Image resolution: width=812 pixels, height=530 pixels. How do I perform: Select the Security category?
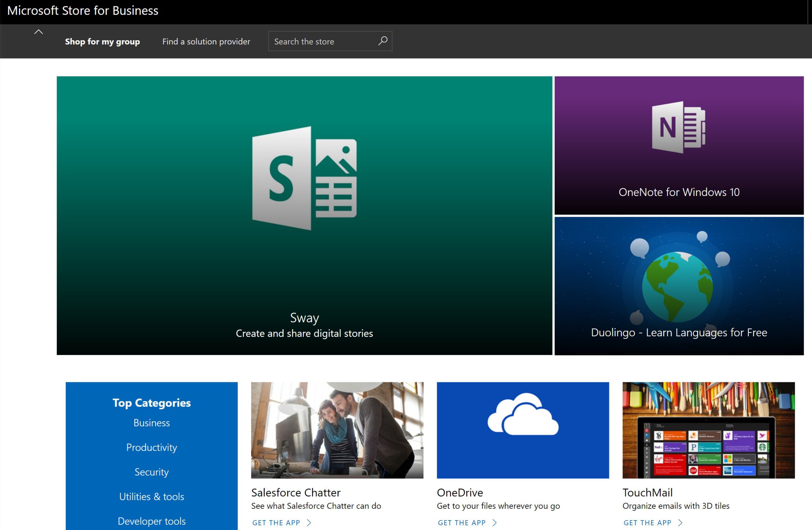pyautogui.click(x=152, y=472)
